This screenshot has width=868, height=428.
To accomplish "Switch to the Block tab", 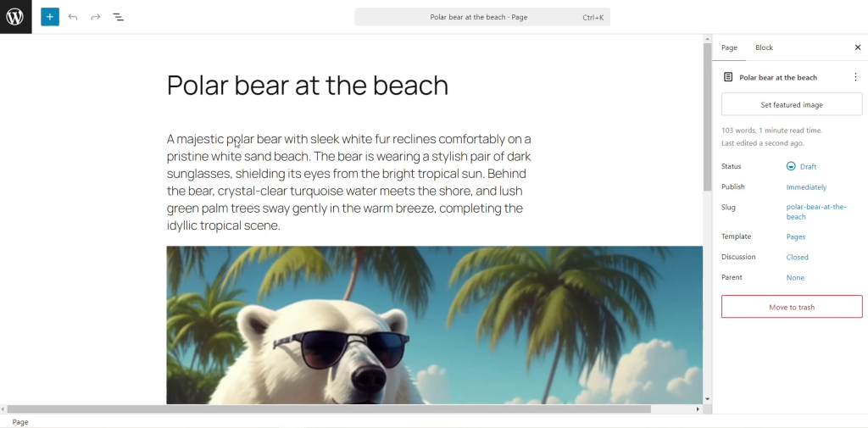I will (764, 47).
